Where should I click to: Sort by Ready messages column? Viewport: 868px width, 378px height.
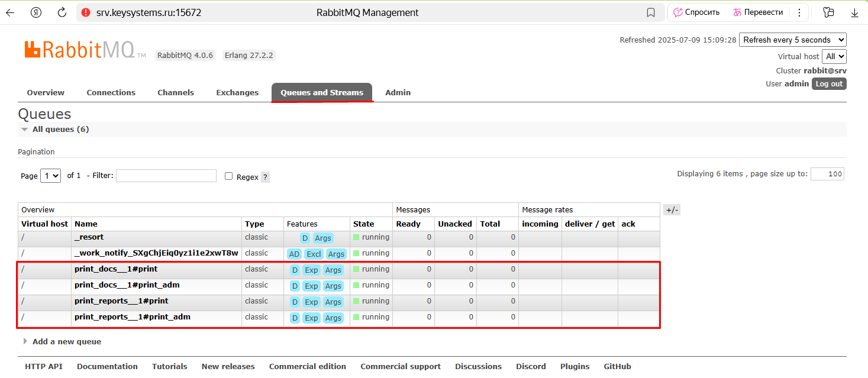click(408, 224)
